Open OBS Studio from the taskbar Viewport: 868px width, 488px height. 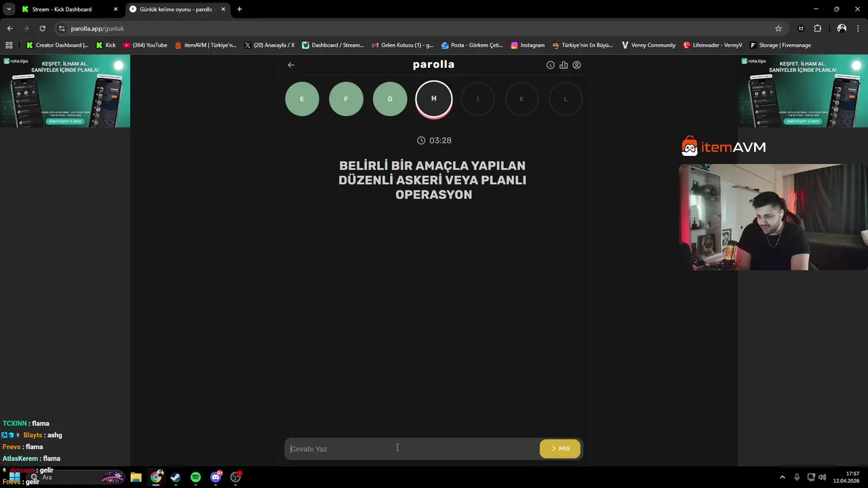[235, 477]
